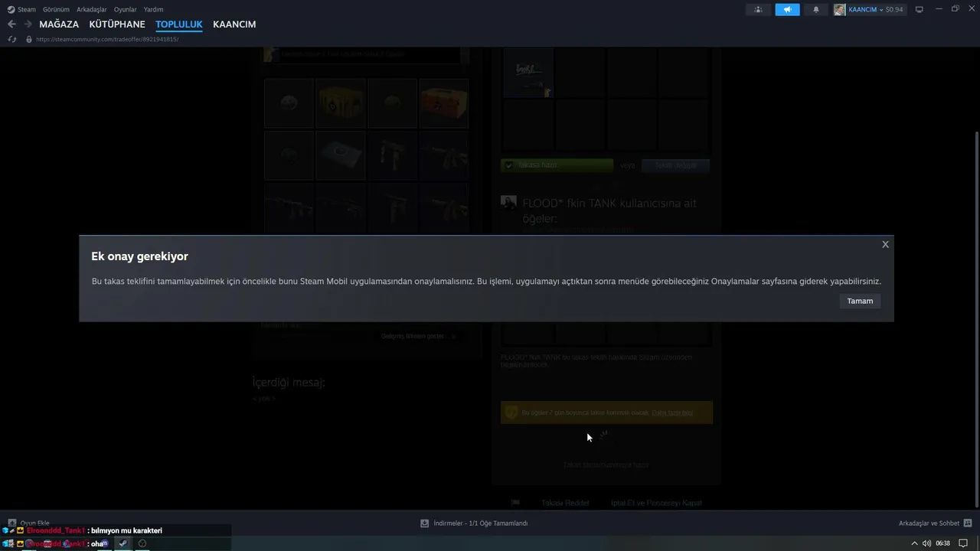Toggle the Takasa hazır checkbox

509,165
